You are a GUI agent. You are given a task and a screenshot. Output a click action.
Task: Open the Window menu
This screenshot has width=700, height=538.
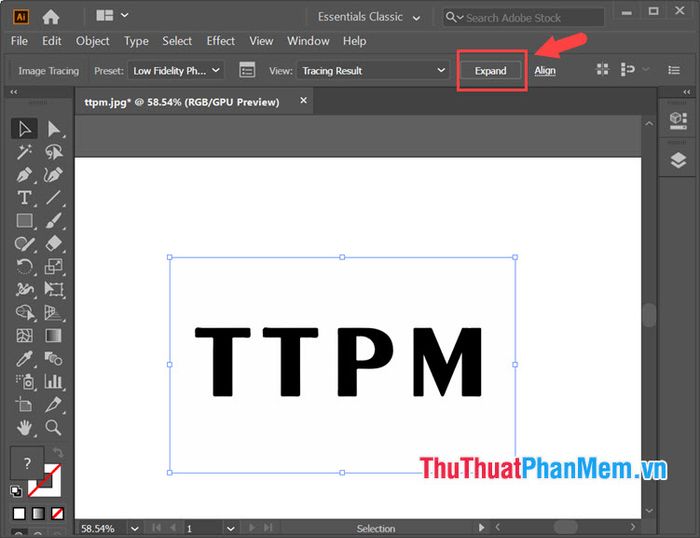pyautogui.click(x=308, y=41)
